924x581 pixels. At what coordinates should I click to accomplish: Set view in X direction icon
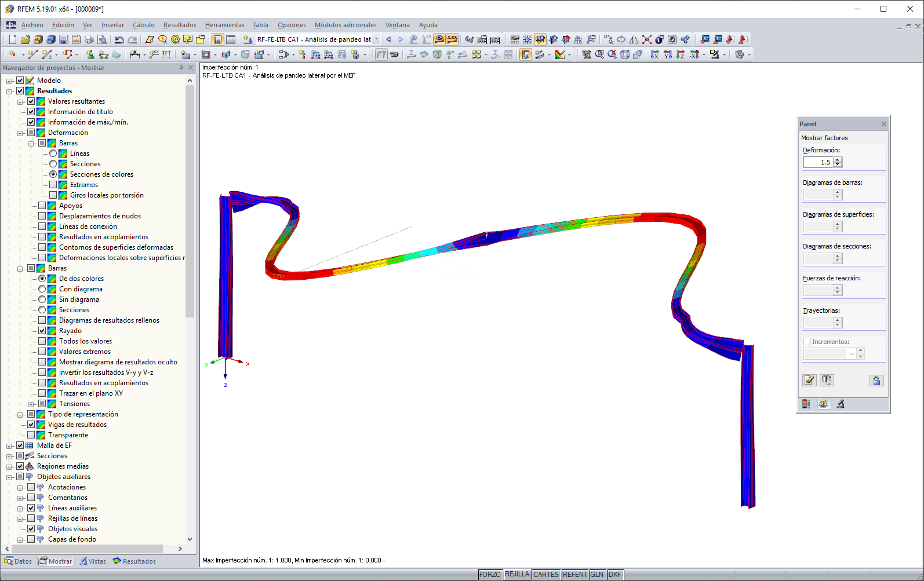point(655,54)
